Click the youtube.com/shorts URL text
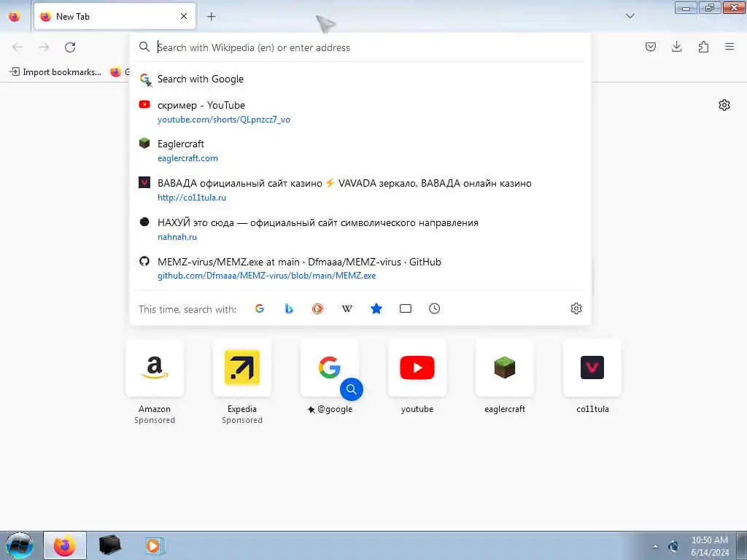 [x=224, y=120]
